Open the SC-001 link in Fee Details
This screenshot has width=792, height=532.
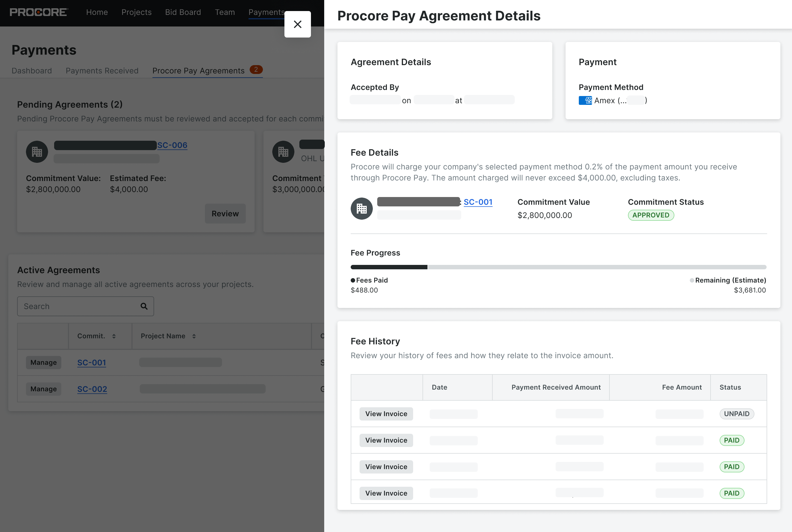tap(478, 202)
